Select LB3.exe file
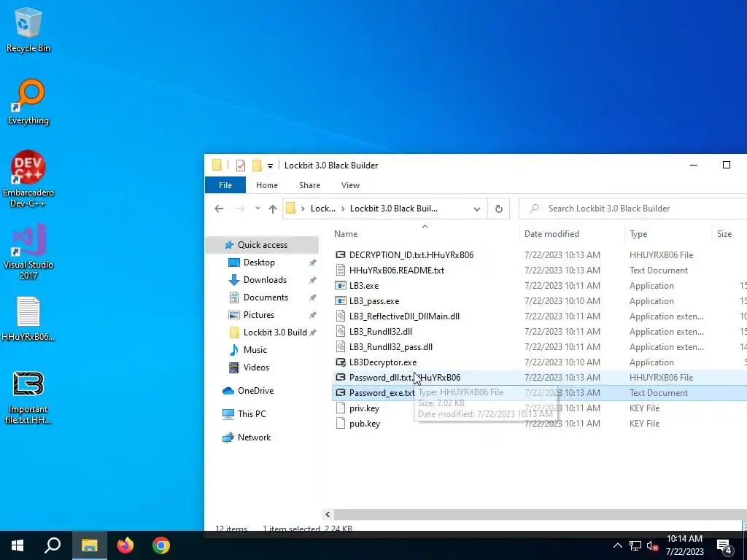The height and width of the screenshot is (560, 747). (x=364, y=286)
